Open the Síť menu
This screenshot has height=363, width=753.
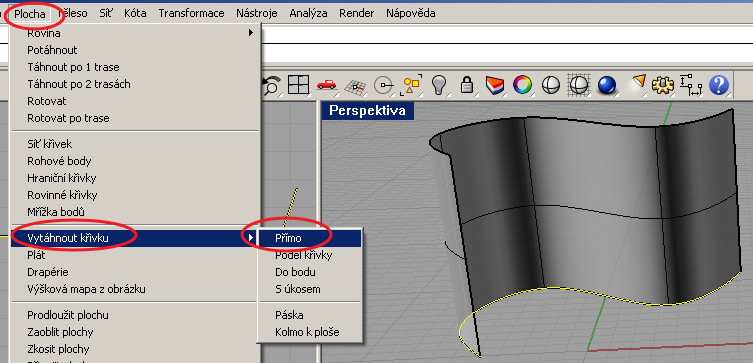pyautogui.click(x=106, y=13)
